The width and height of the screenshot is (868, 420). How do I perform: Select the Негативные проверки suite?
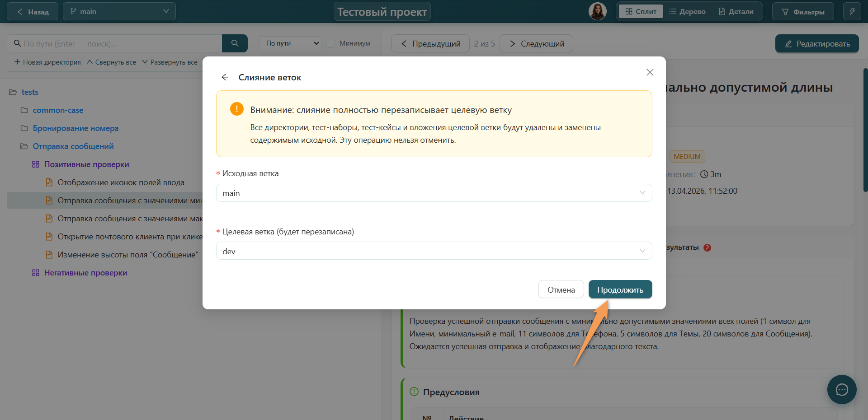pyautogui.click(x=85, y=273)
